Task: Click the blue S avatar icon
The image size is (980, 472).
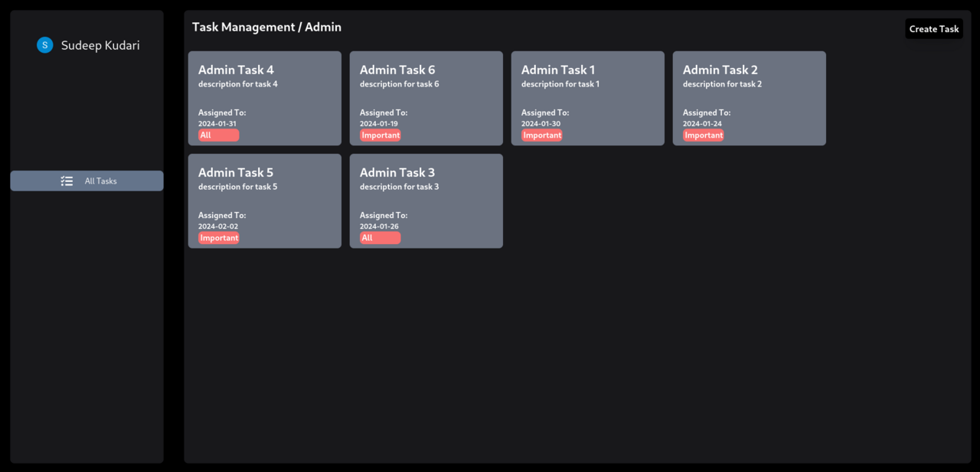Action: tap(44, 44)
